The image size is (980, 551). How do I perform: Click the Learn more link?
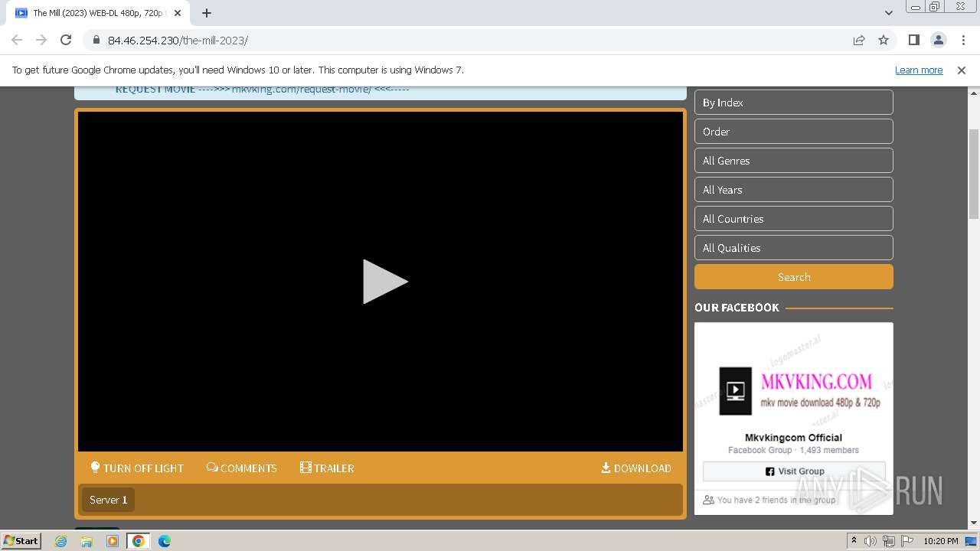tap(919, 70)
